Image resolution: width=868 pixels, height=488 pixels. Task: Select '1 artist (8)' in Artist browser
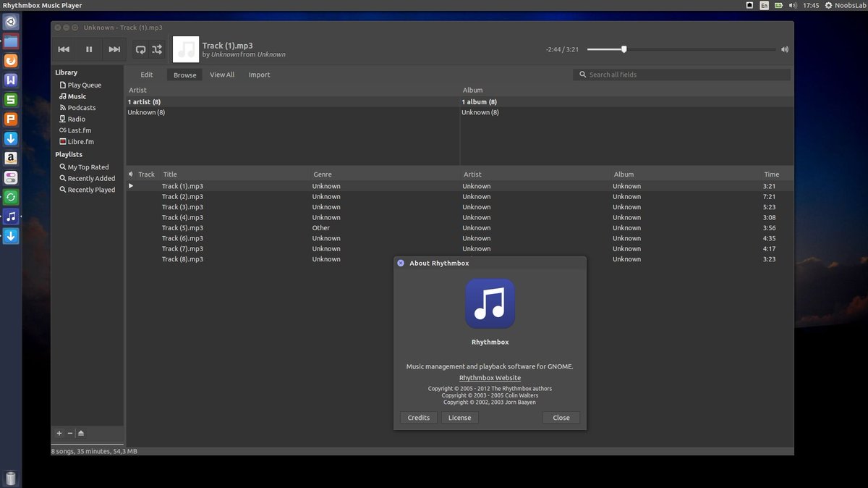[x=292, y=102]
